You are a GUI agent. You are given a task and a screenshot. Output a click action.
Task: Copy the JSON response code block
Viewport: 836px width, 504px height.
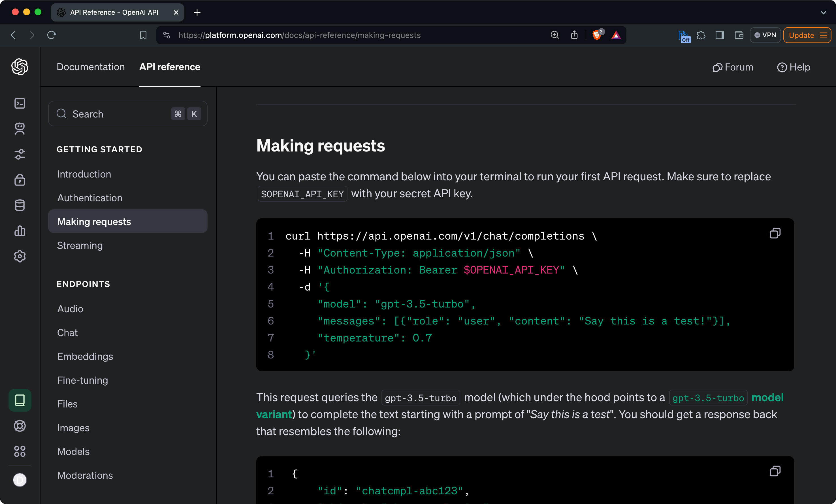pos(775,471)
